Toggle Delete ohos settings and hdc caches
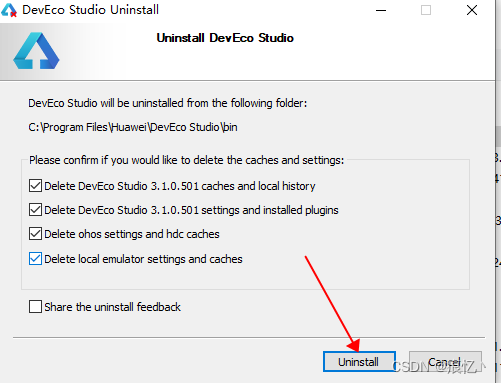 [35, 234]
